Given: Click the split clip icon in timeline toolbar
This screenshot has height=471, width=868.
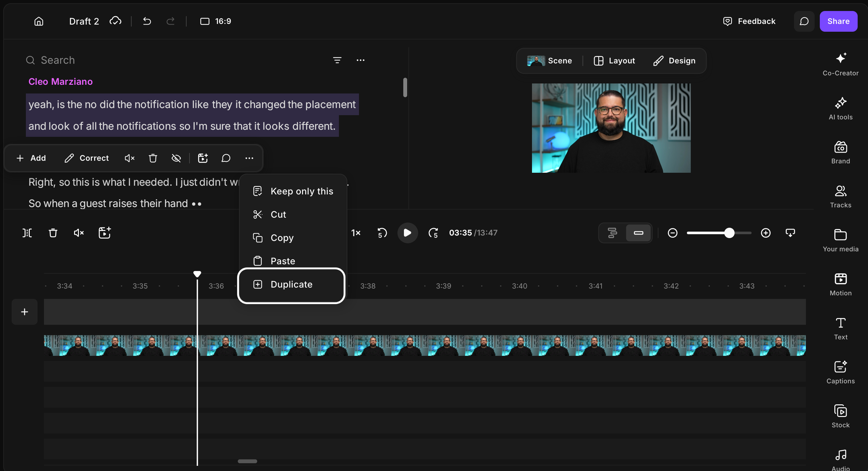Looking at the screenshot, I should (x=27, y=233).
